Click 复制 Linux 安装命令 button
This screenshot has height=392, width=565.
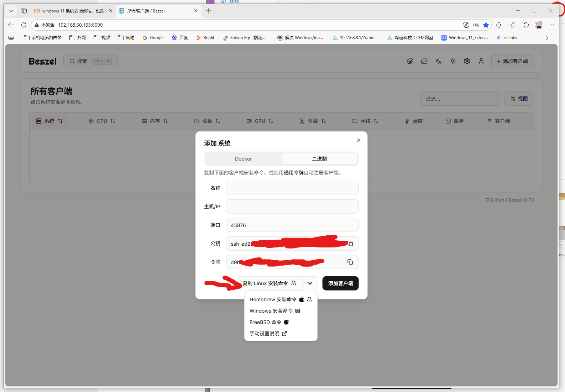coord(270,283)
